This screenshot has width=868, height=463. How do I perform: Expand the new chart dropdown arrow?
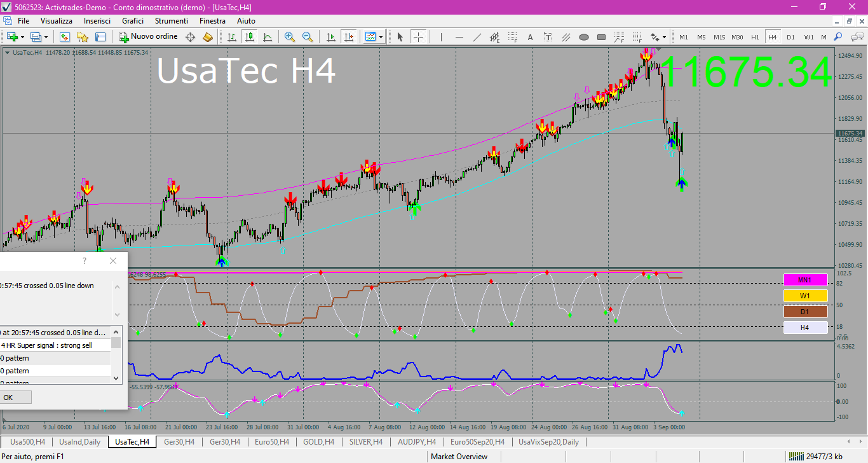[x=22, y=37]
